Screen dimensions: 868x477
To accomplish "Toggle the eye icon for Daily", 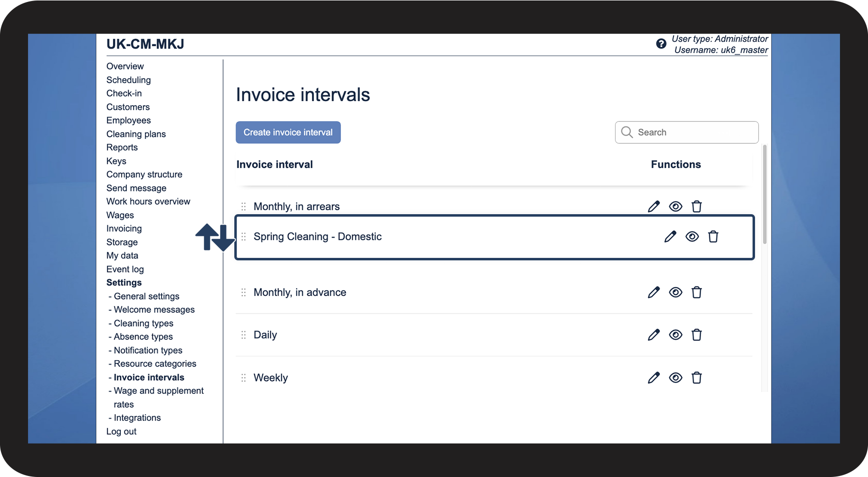I will (675, 335).
